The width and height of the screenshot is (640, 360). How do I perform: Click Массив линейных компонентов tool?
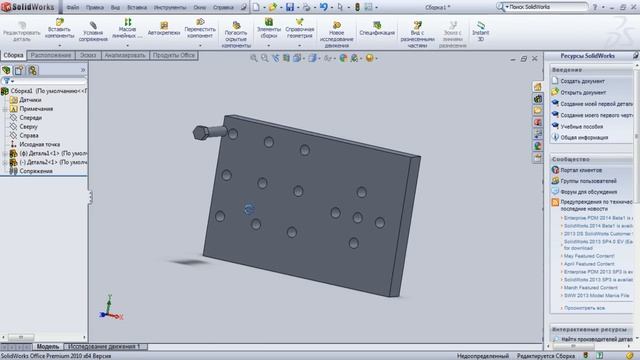coord(127,28)
